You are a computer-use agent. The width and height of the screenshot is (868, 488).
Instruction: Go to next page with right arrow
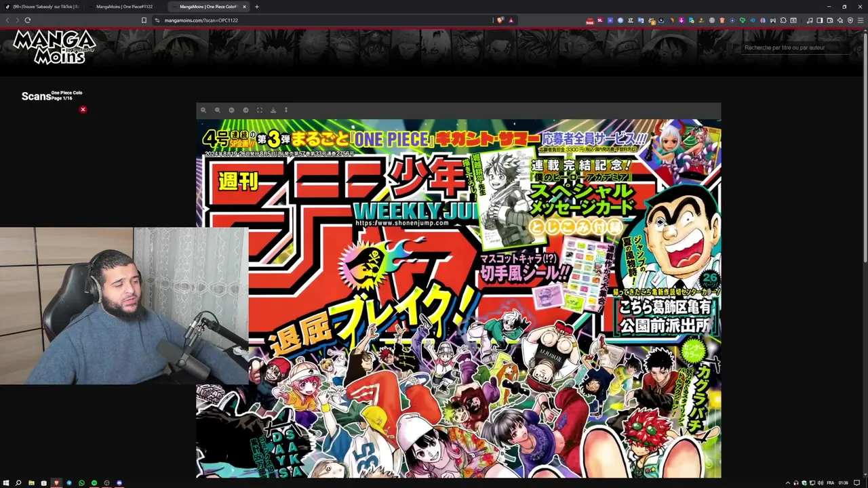point(245,110)
